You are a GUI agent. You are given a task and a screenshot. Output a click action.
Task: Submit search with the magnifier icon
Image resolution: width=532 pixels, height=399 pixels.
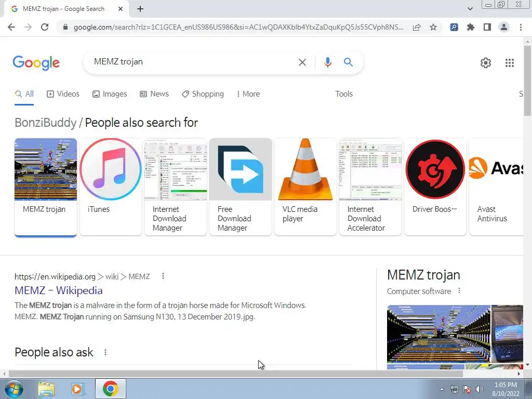[x=348, y=62]
